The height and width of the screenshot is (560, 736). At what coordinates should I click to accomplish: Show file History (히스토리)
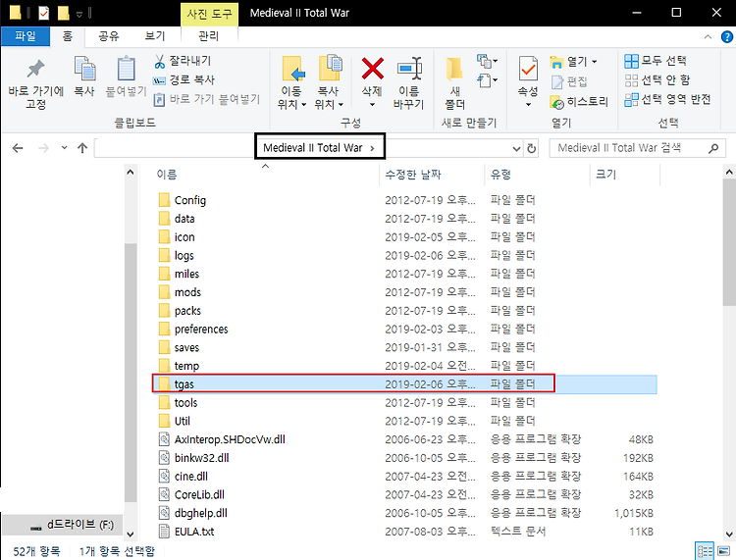(579, 102)
